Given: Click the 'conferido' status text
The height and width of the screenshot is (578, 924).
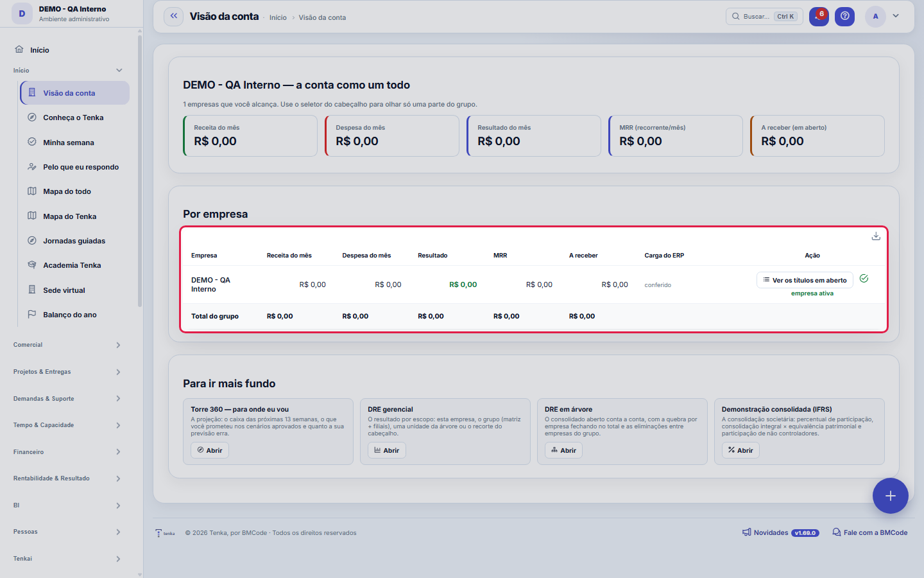Looking at the screenshot, I should click(658, 285).
